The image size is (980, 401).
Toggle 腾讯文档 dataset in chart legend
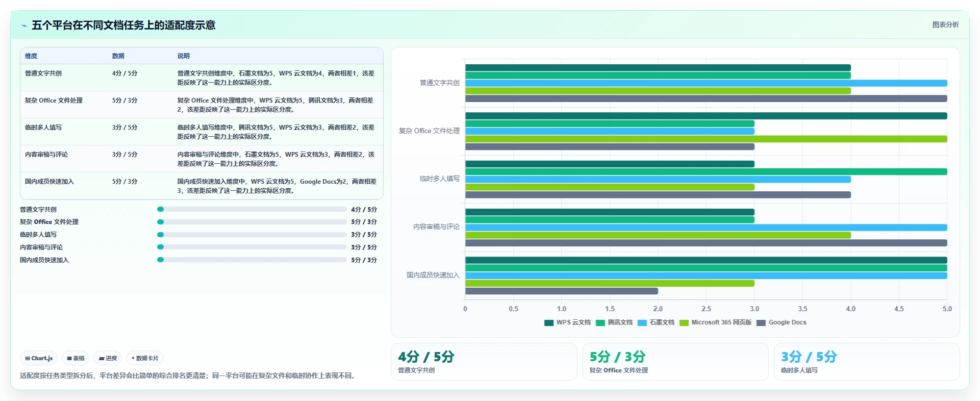[x=614, y=322]
